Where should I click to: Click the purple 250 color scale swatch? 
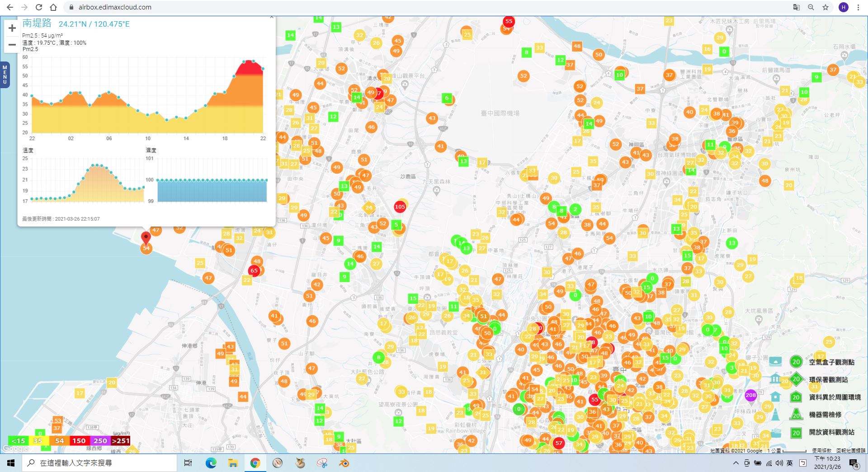pyautogui.click(x=100, y=441)
